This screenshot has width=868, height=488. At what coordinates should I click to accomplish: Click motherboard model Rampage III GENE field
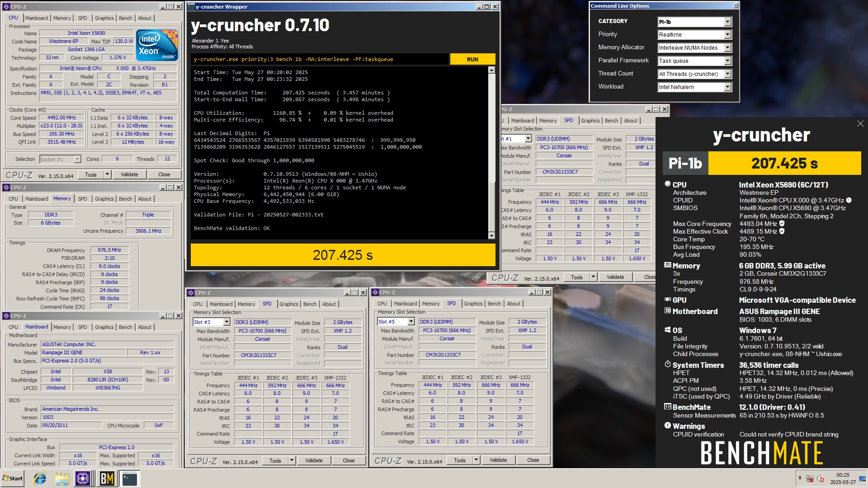click(x=83, y=352)
